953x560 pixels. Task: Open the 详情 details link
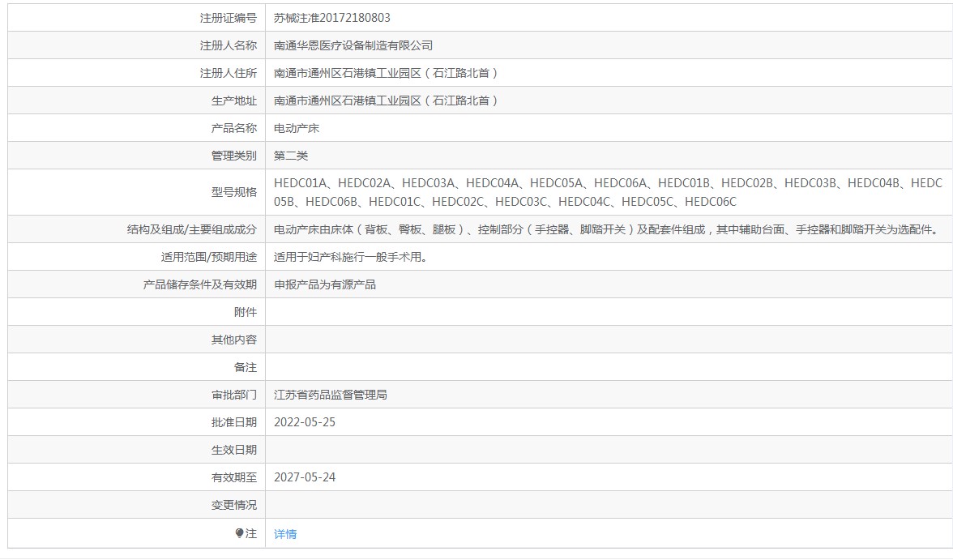pyautogui.click(x=285, y=534)
